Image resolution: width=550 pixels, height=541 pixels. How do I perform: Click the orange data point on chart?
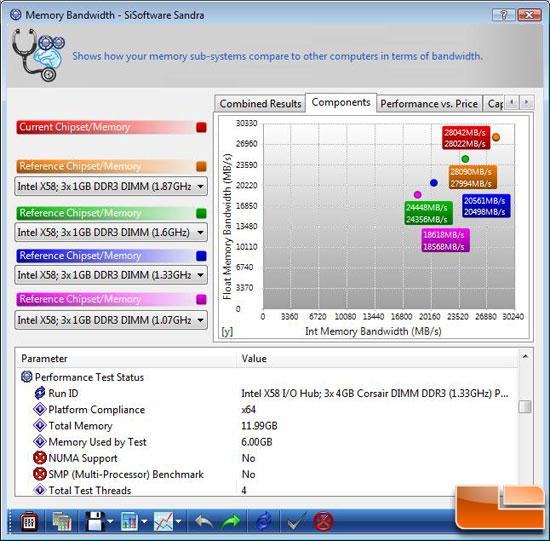point(496,137)
